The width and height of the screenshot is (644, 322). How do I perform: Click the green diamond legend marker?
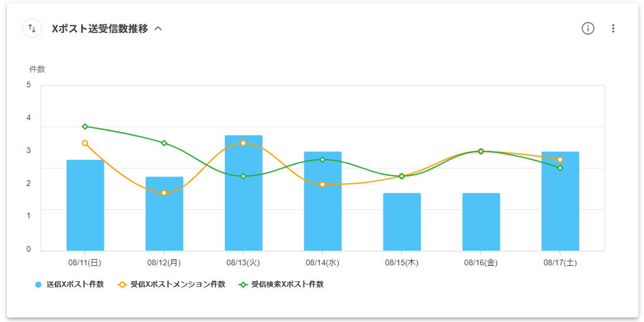[243, 285]
